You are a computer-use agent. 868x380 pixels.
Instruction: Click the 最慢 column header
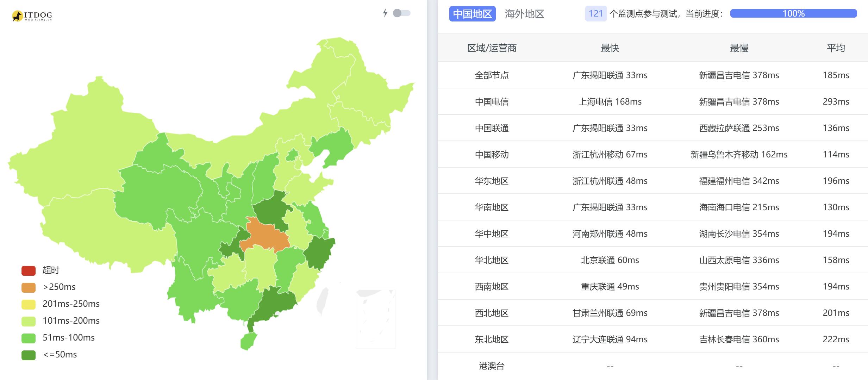[x=739, y=48]
